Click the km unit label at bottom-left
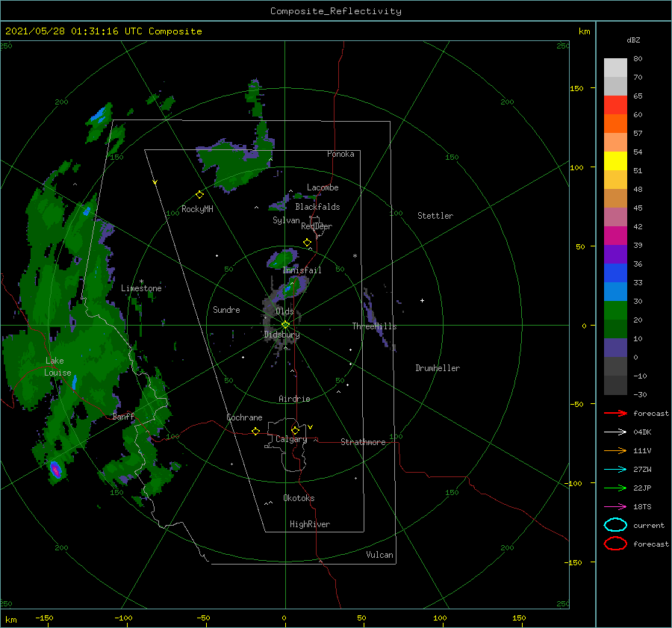672x628 pixels. (10, 620)
